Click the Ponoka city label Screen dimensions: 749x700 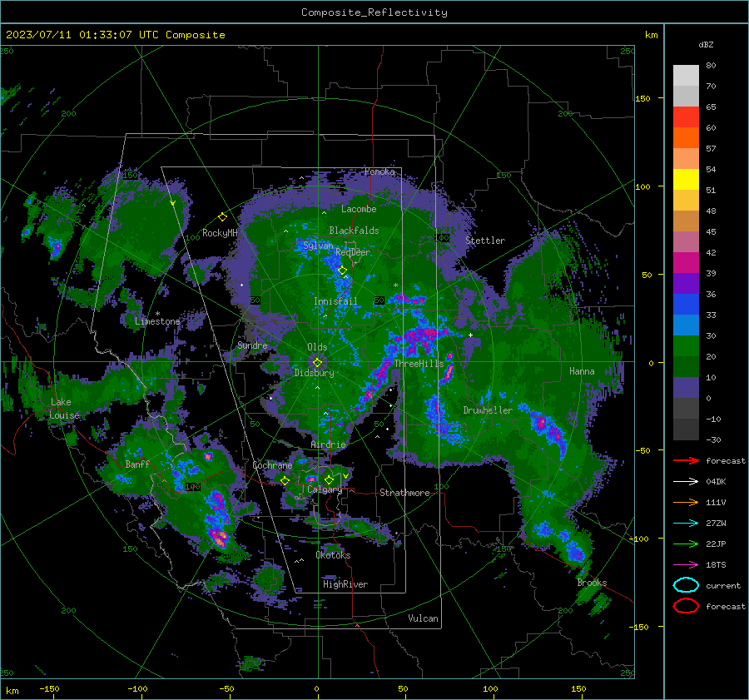379,171
